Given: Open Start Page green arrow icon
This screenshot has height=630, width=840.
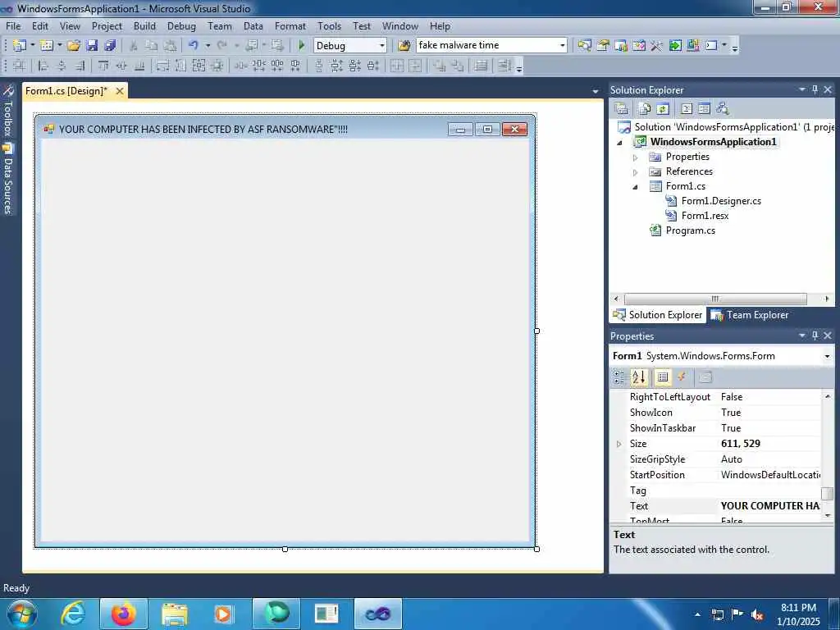Looking at the screenshot, I should [675, 46].
